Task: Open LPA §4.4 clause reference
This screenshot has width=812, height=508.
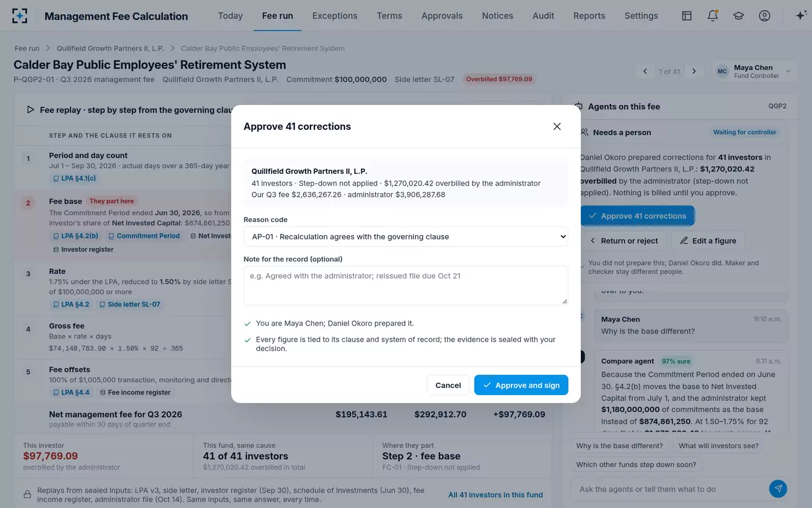Action: click(x=71, y=392)
